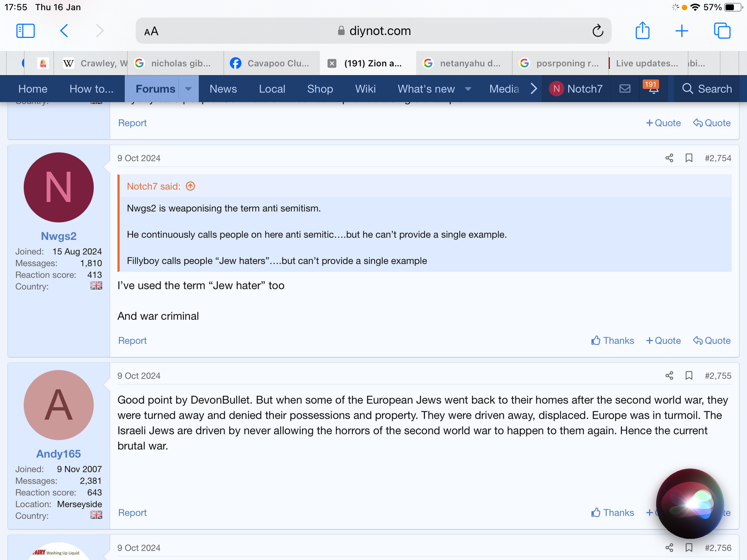
Task: Reload the diynot.com page
Action: (598, 31)
